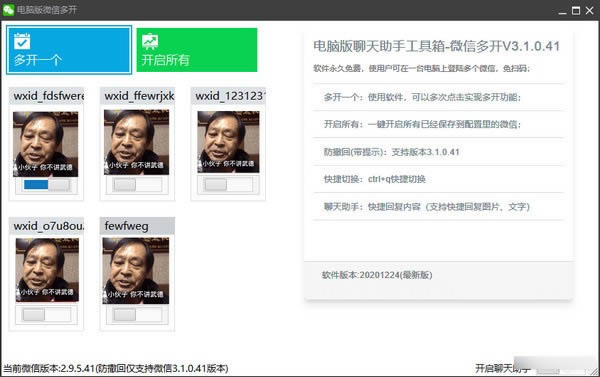Click the 电脑版聊天助手工具箱 heading
The width and height of the screenshot is (600, 377).
pyautogui.click(x=436, y=46)
